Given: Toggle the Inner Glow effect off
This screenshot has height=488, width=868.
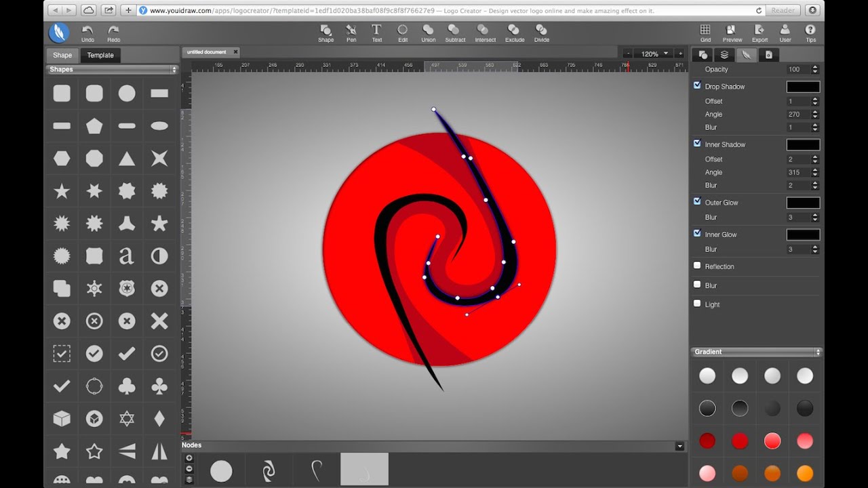Looking at the screenshot, I should click(696, 234).
